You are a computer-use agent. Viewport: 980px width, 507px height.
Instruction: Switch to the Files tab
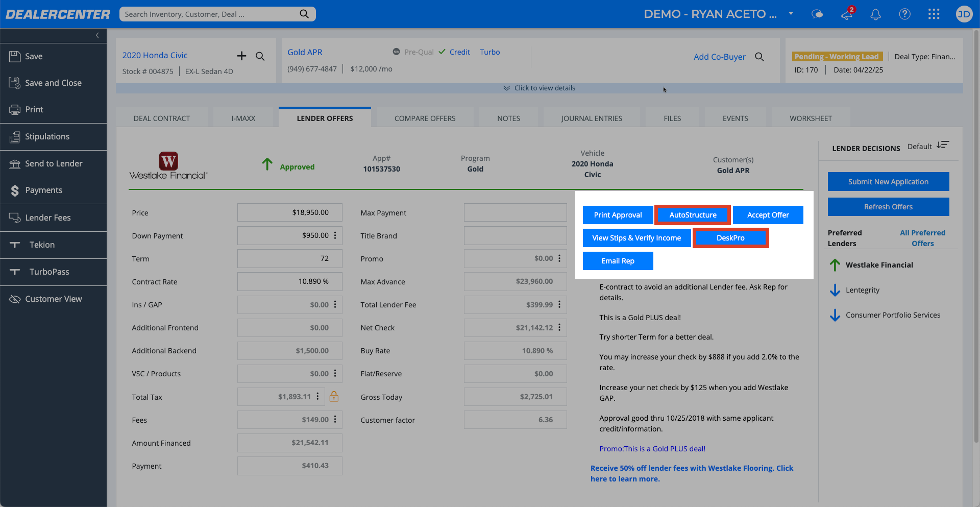point(672,118)
